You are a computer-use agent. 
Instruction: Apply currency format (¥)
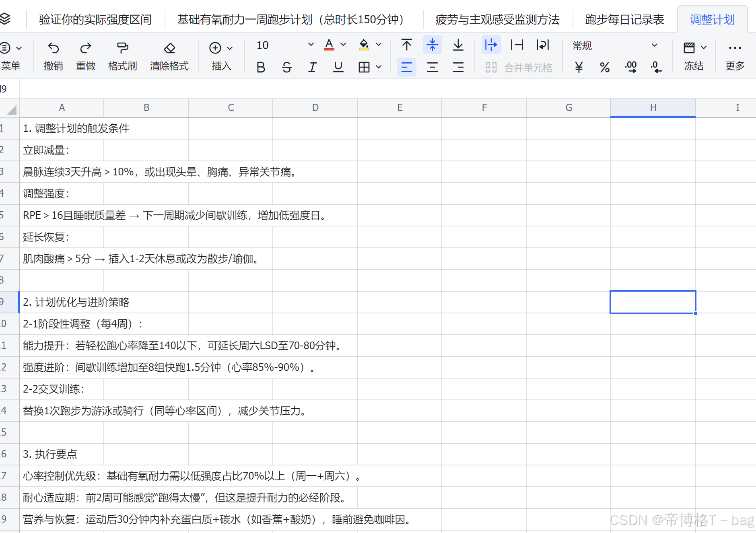coord(579,67)
